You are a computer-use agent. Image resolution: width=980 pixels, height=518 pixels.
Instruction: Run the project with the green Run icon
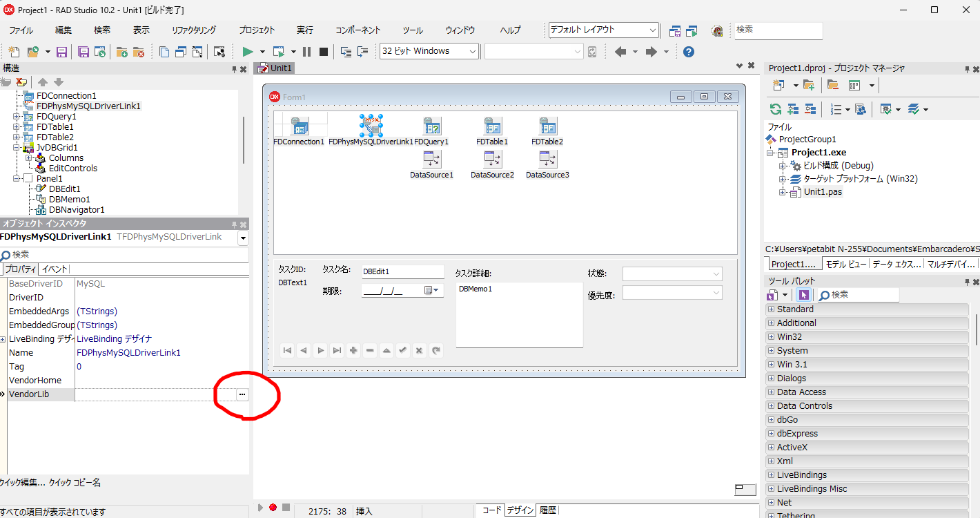(248, 51)
